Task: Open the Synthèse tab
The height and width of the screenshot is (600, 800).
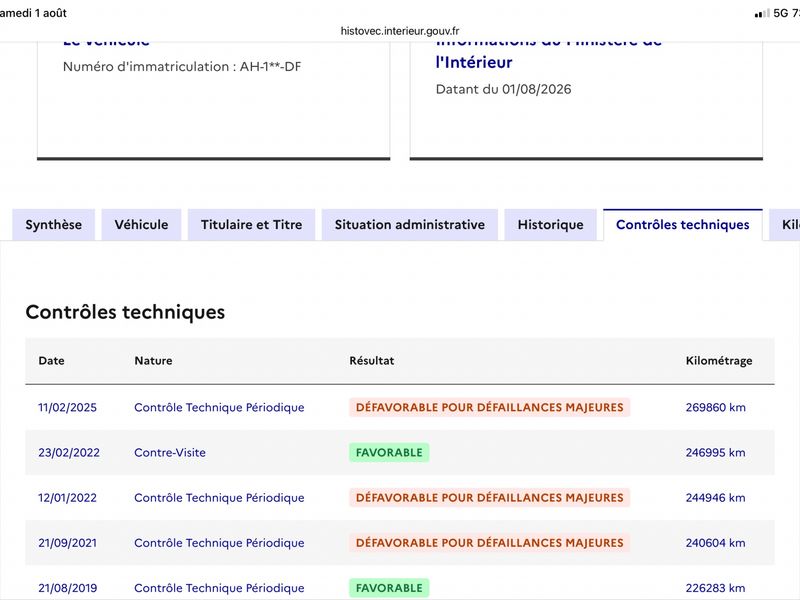Action: [54, 225]
